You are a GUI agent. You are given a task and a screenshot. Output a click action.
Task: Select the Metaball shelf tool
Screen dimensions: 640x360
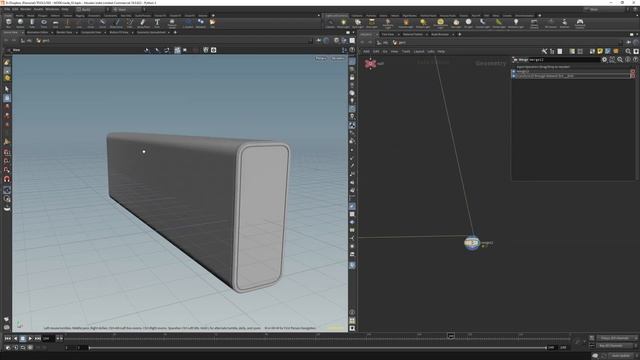click(x=200, y=23)
